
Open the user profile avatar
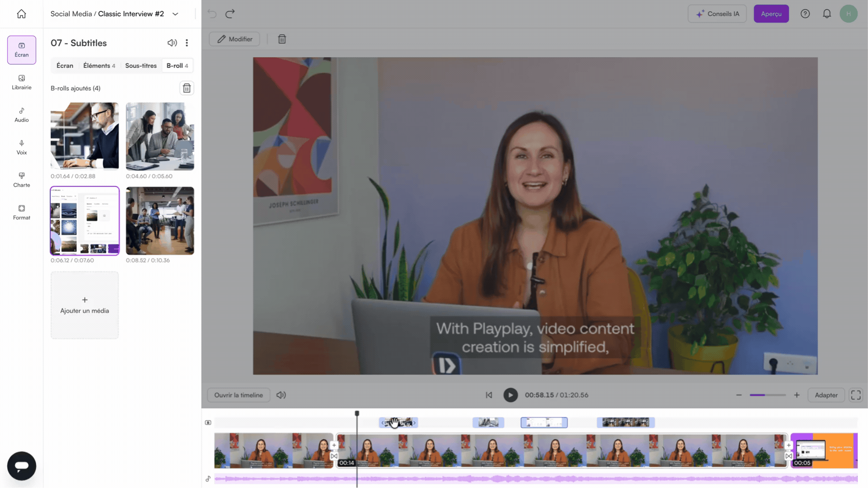pos(849,14)
